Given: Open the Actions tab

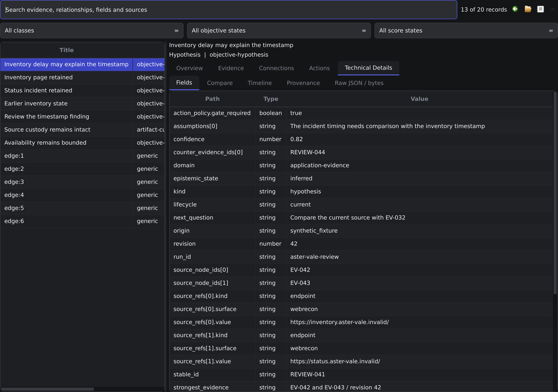Looking at the screenshot, I should [319, 68].
